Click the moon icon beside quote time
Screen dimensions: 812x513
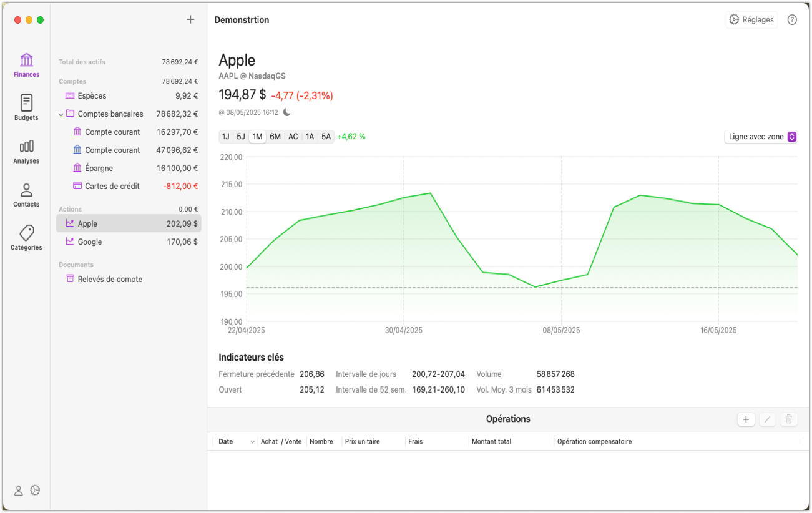click(286, 112)
